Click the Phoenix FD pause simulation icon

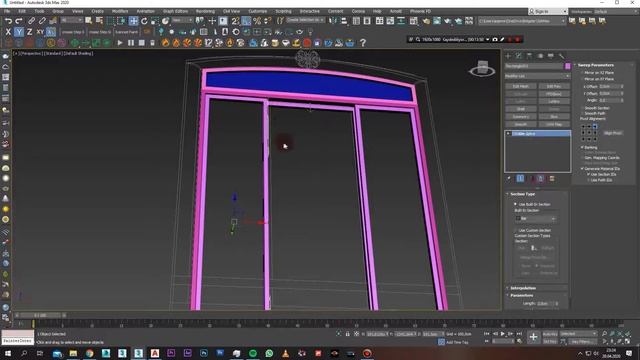(x=131, y=42)
